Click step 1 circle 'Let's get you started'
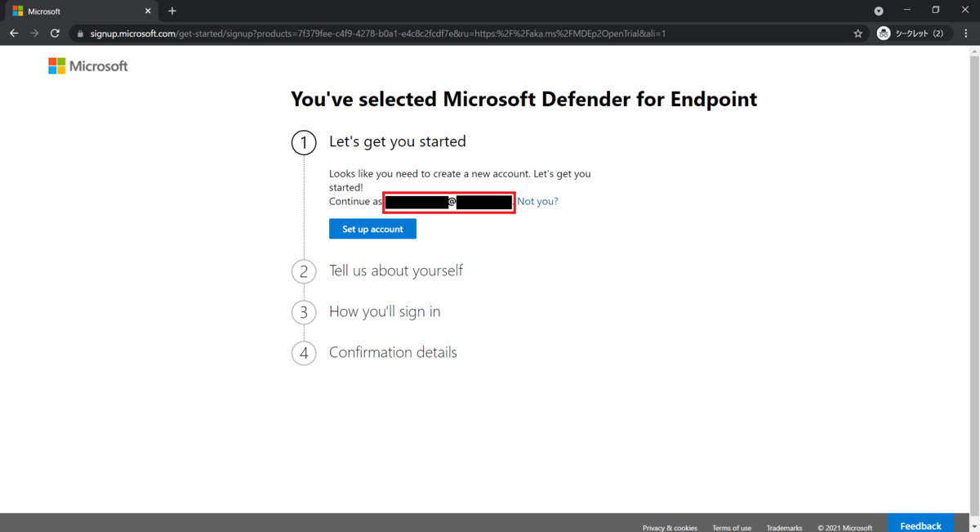The width and height of the screenshot is (980, 532). (304, 143)
